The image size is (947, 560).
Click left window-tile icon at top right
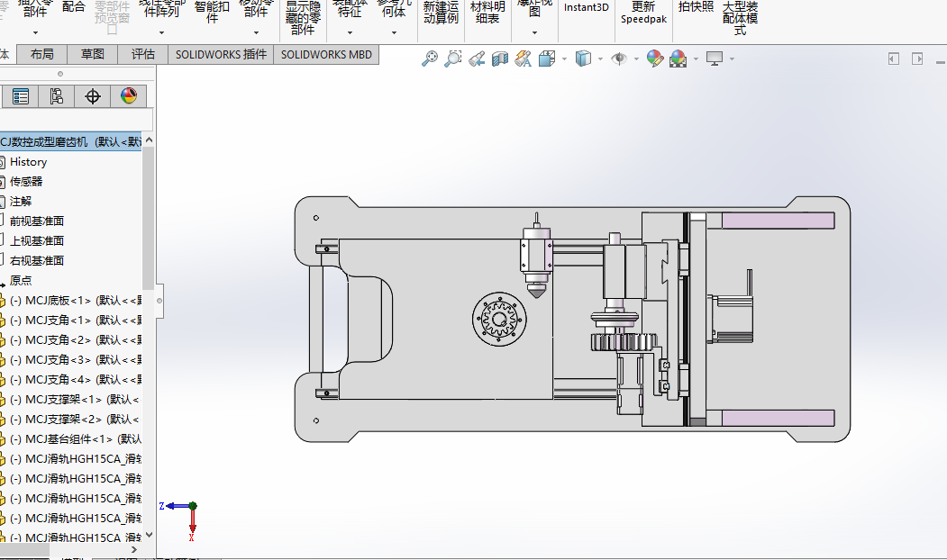pyautogui.click(x=894, y=59)
